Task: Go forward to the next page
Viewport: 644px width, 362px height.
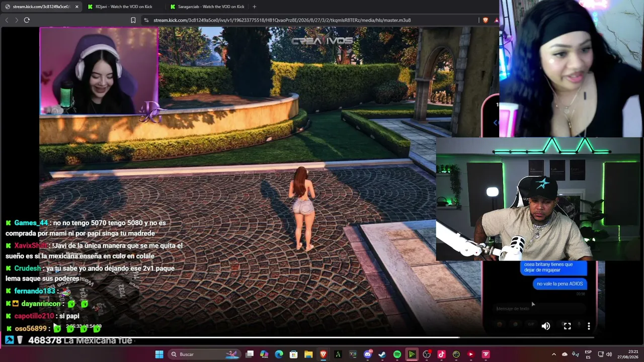Action: coord(17,20)
